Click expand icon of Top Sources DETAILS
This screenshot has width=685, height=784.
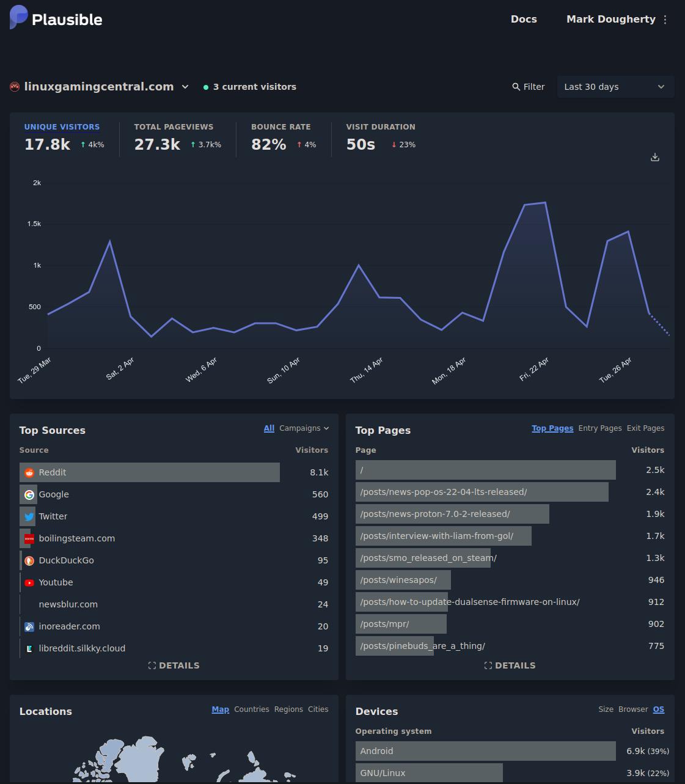coord(152,665)
